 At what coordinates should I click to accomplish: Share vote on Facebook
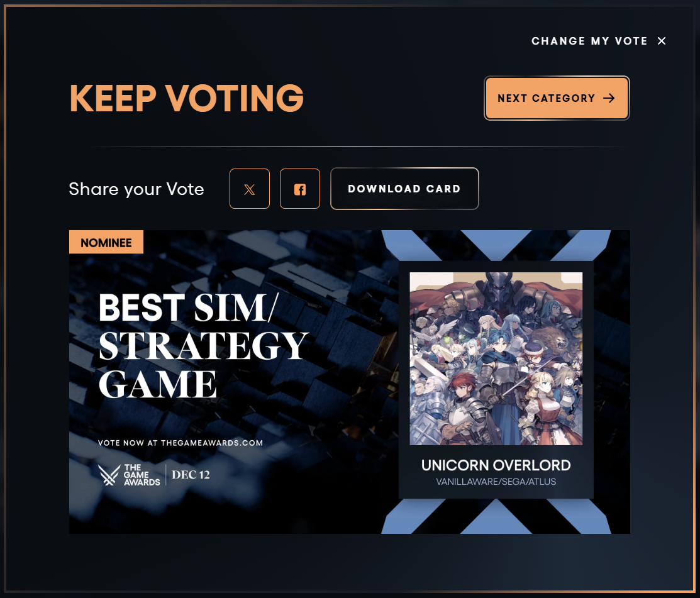[x=300, y=189]
